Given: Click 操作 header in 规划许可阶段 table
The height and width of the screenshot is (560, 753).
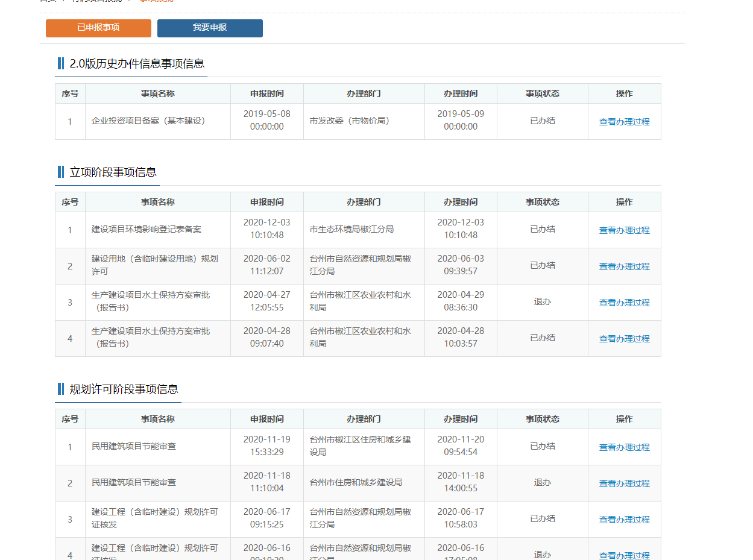Looking at the screenshot, I should [x=624, y=419].
